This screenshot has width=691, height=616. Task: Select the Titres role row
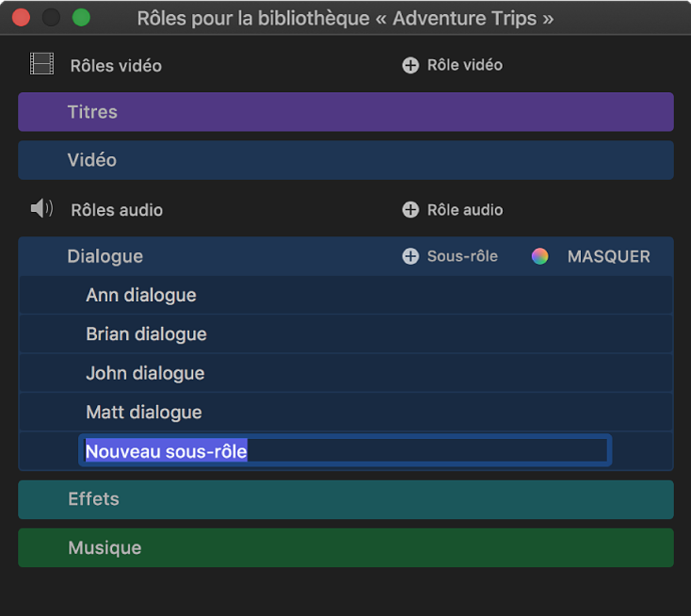tap(345, 112)
